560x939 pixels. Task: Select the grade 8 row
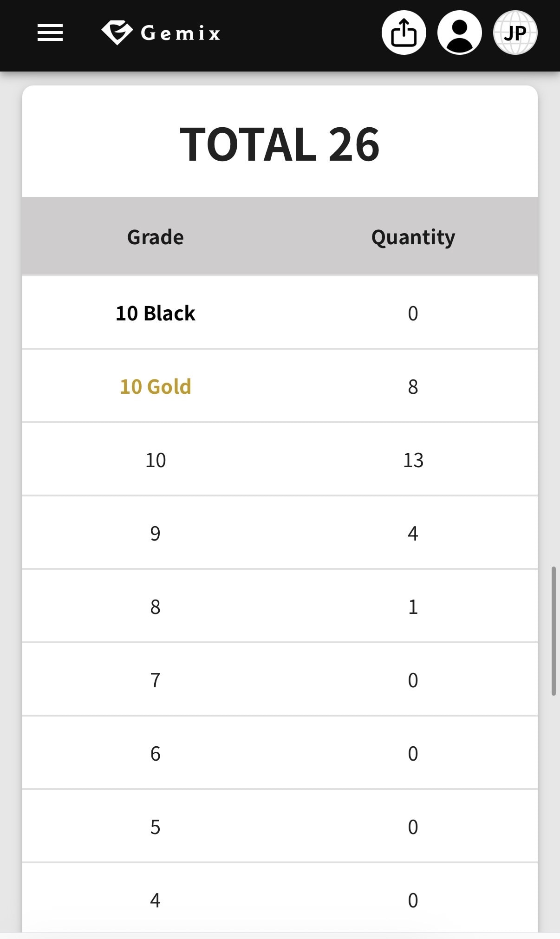280,606
